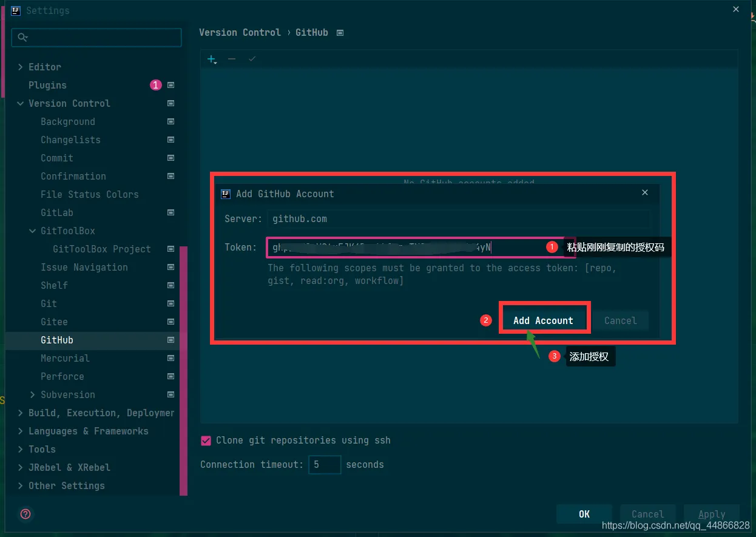Viewport: 756px width, 537px height.
Task: Expand the Tools settings group
Action: (x=21, y=449)
